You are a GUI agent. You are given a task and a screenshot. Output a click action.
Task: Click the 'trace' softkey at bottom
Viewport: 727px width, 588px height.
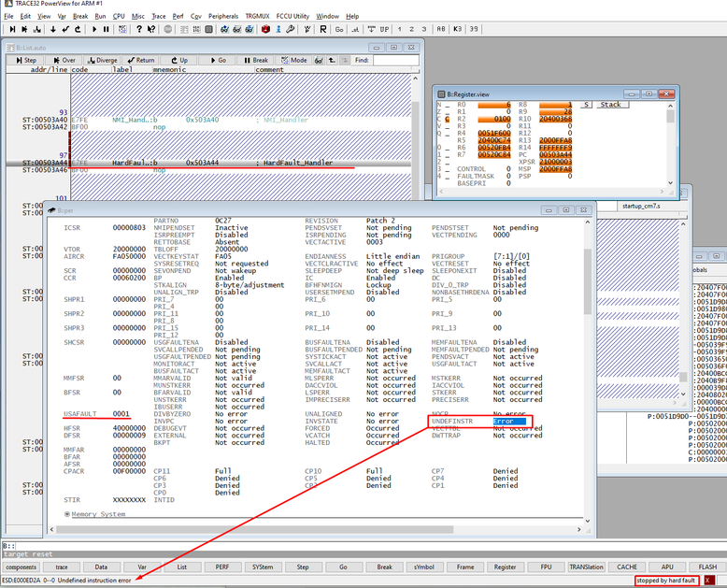click(62, 567)
